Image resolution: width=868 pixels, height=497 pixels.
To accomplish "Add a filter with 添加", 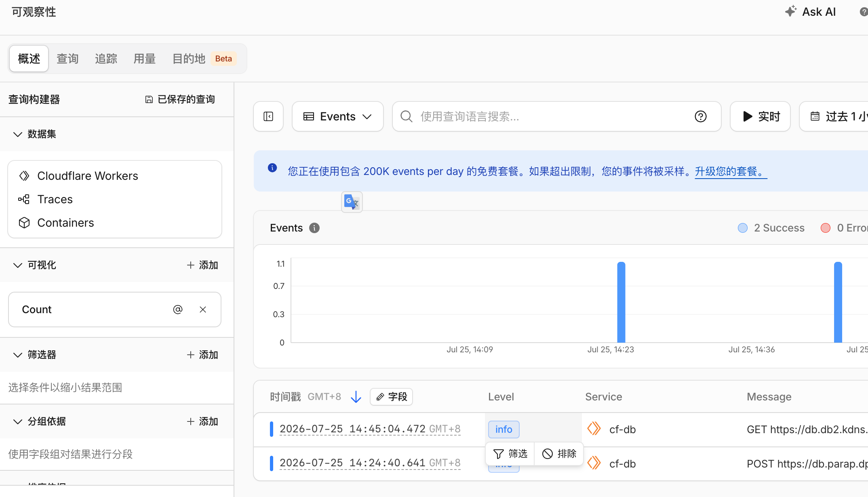I will [x=202, y=355].
